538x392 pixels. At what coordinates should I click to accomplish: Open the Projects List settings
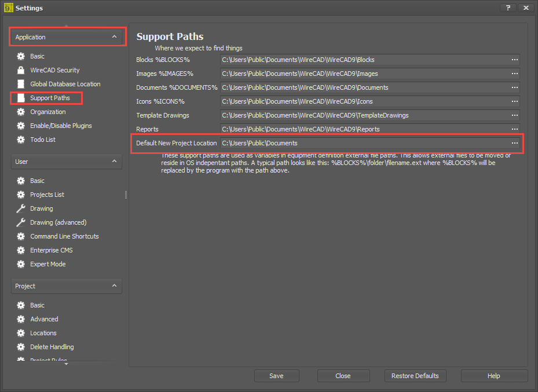(47, 195)
